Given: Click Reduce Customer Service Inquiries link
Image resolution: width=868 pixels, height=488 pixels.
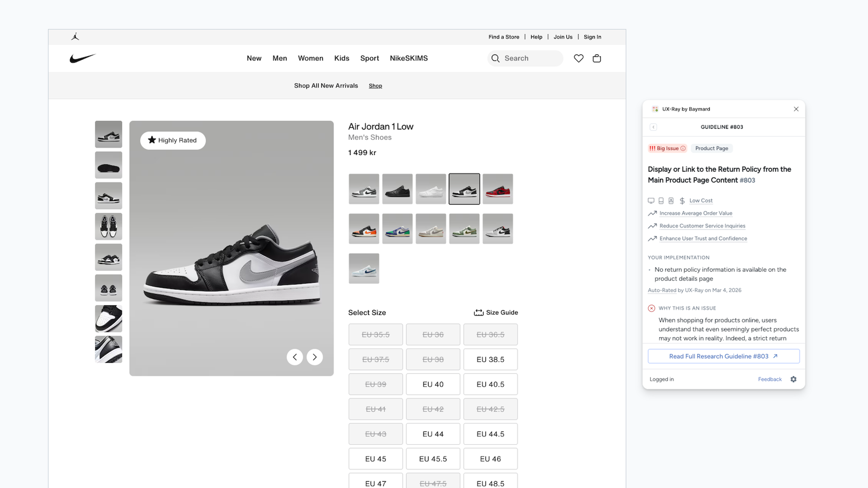Looking at the screenshot, I should [702, 226].
